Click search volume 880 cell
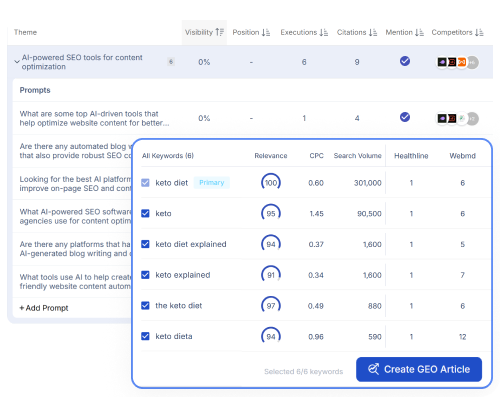500x397 pixels. tap(375, 306)
